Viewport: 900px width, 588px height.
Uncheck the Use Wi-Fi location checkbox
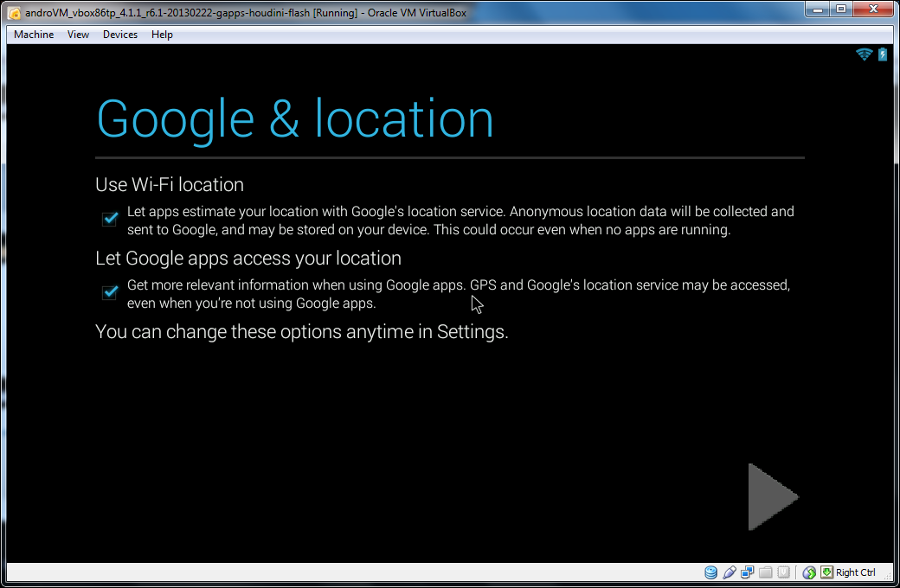pos(110,219)
